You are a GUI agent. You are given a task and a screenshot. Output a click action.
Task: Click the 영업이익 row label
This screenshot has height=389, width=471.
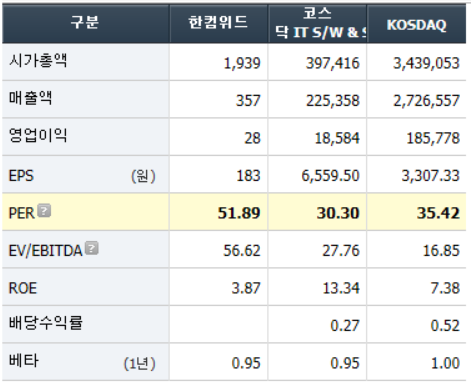(x=38, y=135)
